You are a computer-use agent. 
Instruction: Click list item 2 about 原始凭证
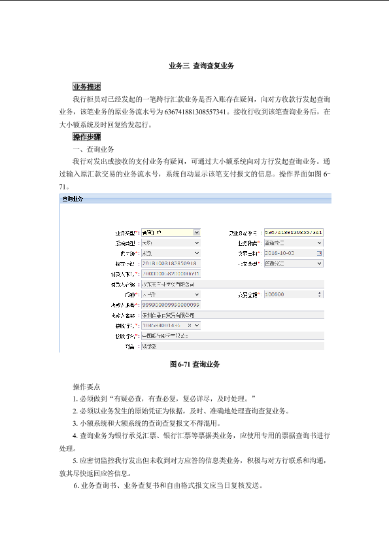(181, 411)
